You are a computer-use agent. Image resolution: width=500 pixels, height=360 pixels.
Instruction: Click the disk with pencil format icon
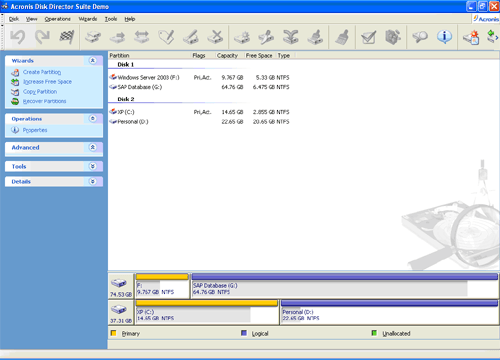(x=191, y=37)
